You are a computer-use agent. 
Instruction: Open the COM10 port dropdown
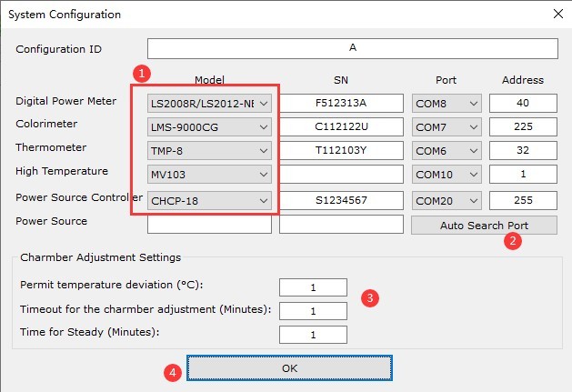(447, 174)
